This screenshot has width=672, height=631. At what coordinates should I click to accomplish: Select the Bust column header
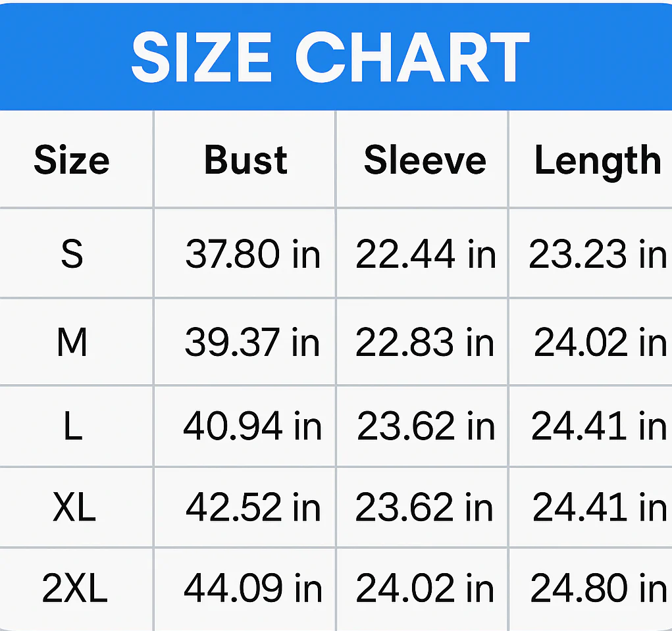[246, 160]
